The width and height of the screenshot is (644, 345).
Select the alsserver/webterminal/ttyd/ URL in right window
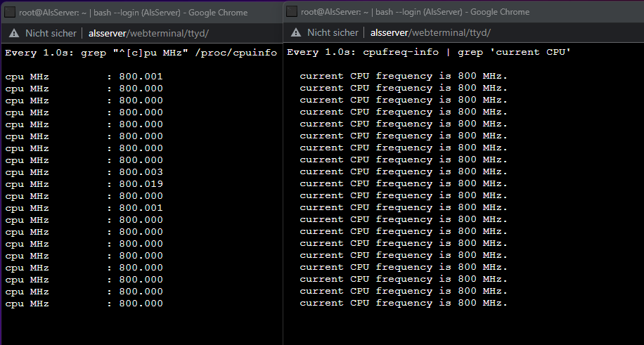coord(430,32)
